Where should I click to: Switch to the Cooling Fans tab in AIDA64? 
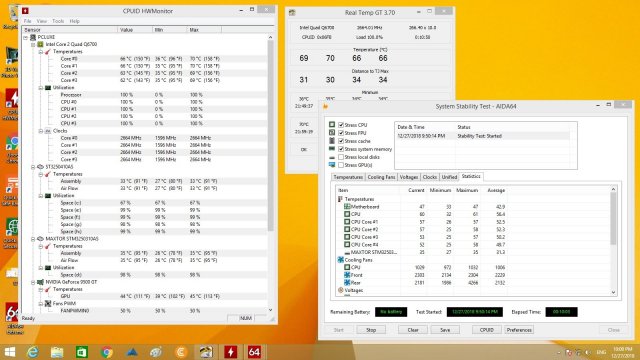pos(381,177)
